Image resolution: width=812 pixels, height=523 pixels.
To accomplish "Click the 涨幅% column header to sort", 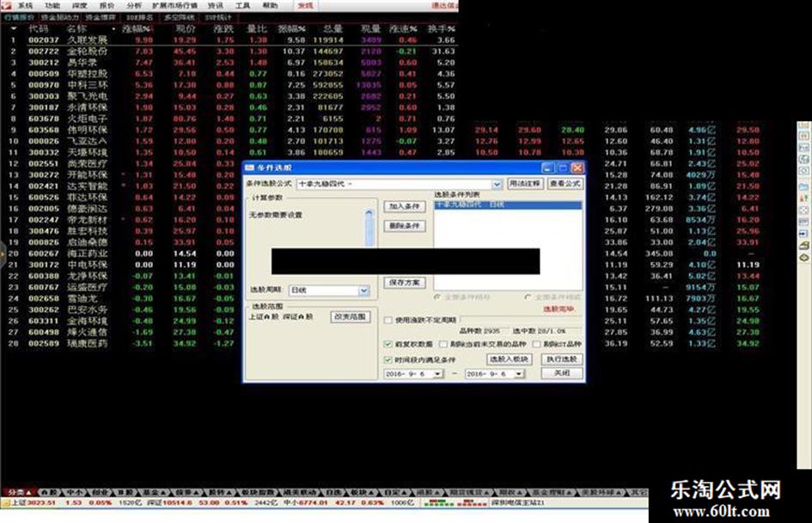I will tap(137, 29).
